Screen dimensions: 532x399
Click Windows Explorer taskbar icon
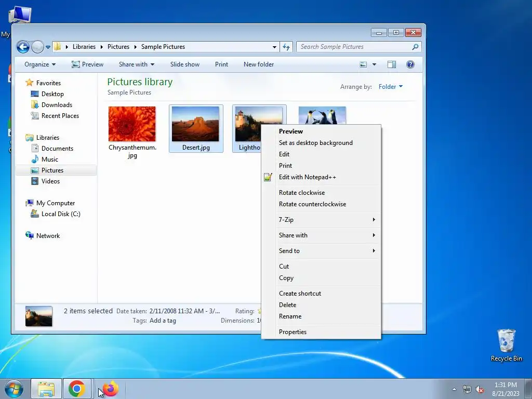(46, 389)
